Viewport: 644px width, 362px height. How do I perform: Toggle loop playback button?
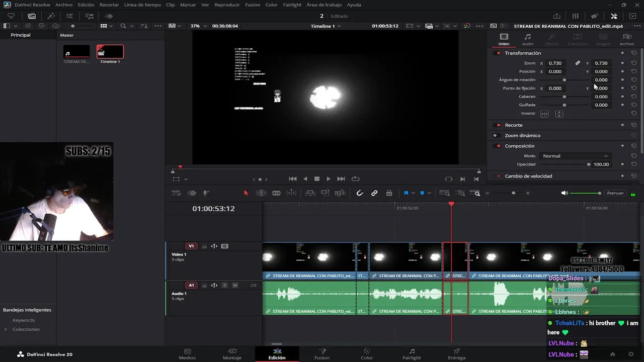[356, 179]
